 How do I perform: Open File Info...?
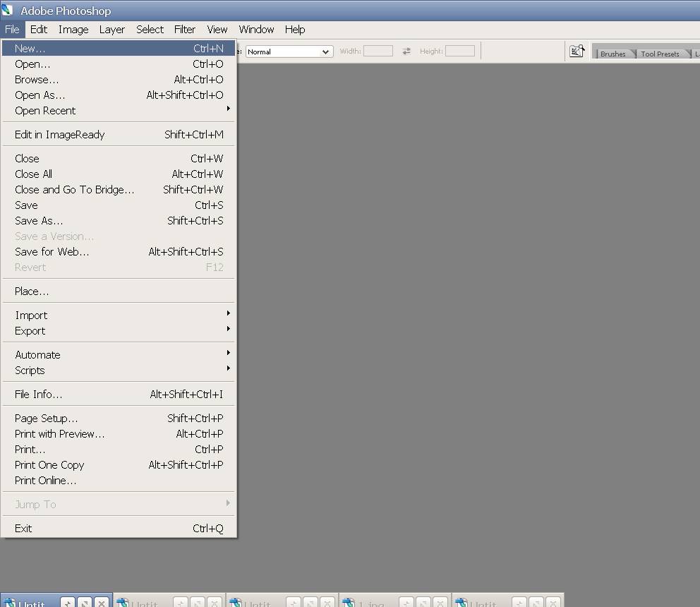point(119,395)
